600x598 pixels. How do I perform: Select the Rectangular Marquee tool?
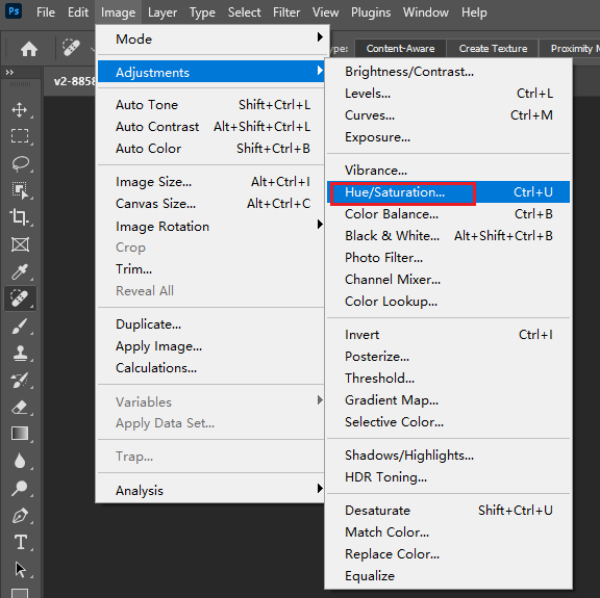point(19,136)
